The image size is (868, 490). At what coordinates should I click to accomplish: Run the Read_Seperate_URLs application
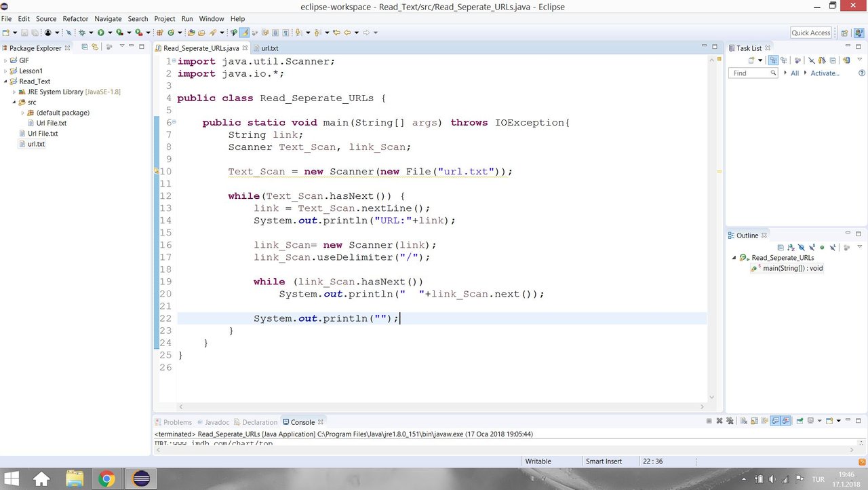[102, 33]
